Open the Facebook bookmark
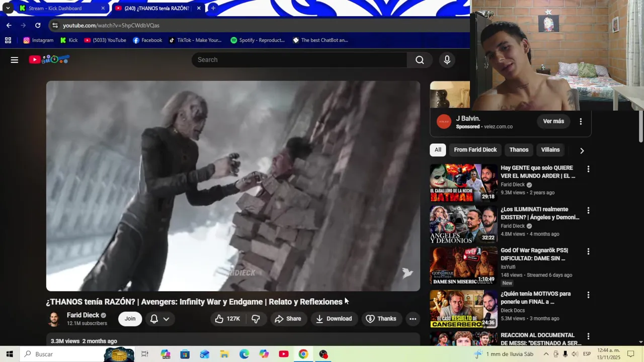 [x=147, y=40]
